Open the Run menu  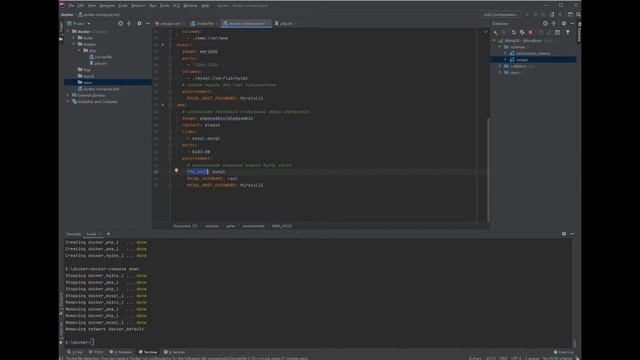[153, 6]
